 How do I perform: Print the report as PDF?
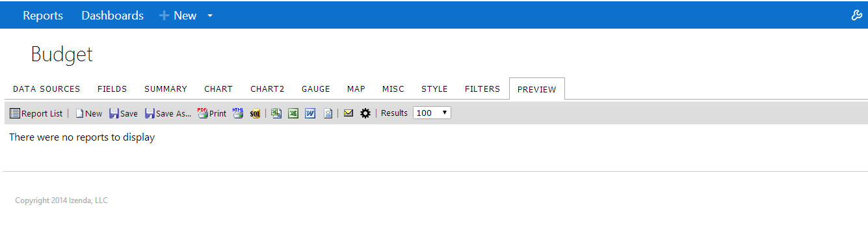[x=212, y=113]
